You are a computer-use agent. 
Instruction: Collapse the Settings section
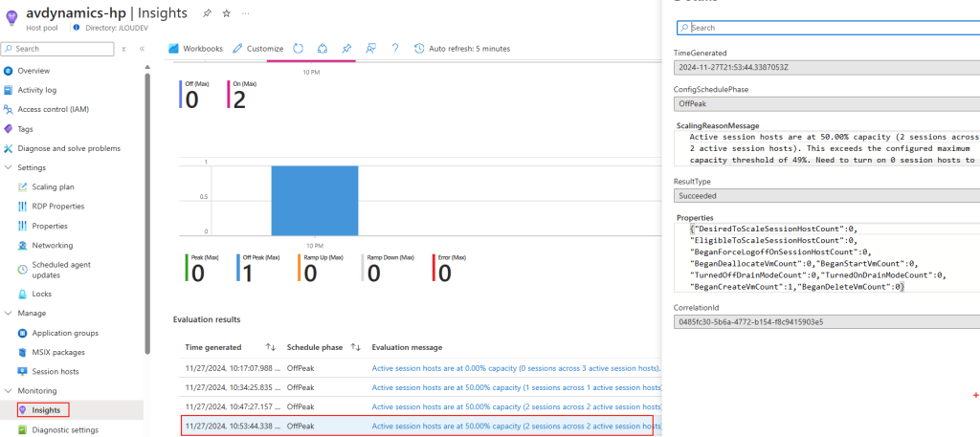tap(8, 167)
